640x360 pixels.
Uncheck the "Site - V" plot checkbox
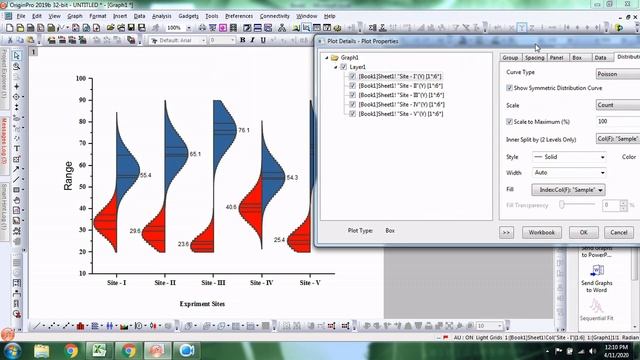pyautogui.click(x=353, y=114)
